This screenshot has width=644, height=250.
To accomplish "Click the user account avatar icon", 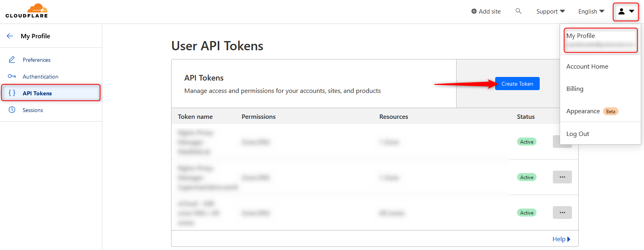I will point(621,12).
